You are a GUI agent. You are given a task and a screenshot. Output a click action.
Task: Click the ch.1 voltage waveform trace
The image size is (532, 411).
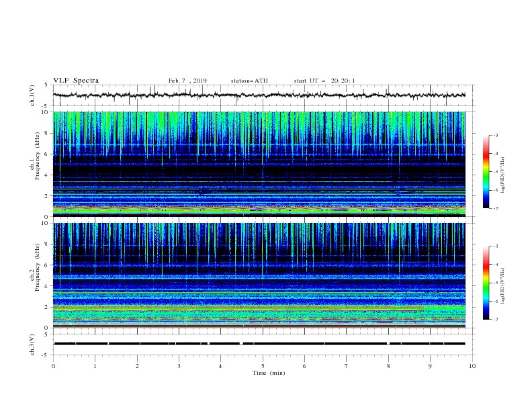coord(259,95)
